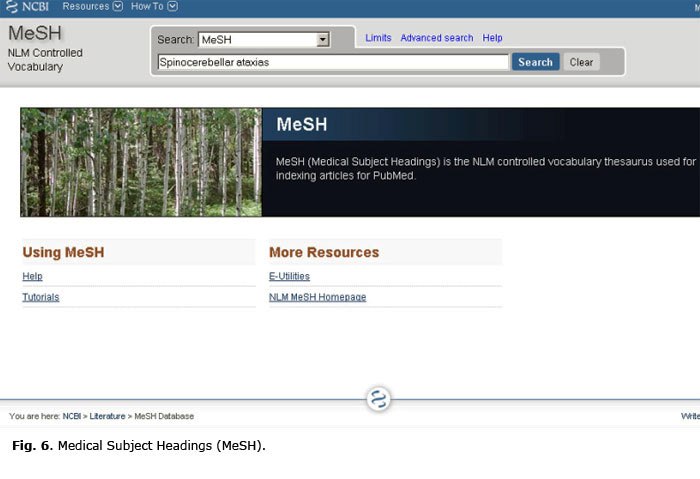Viewport: 700px width, 479px height.
Task: Click the MeSH title in header
Action: tap(35, 33)
